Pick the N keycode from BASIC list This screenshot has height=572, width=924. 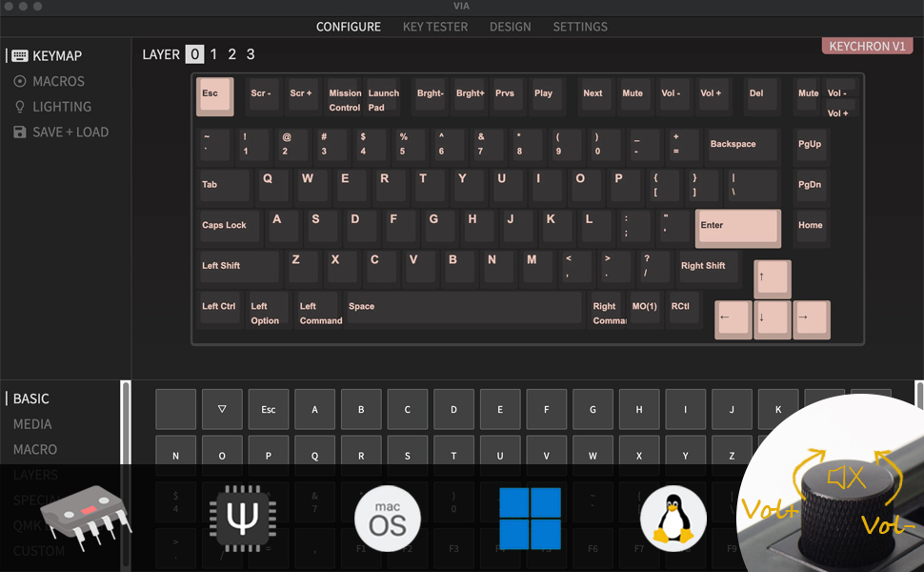[175, 456]
